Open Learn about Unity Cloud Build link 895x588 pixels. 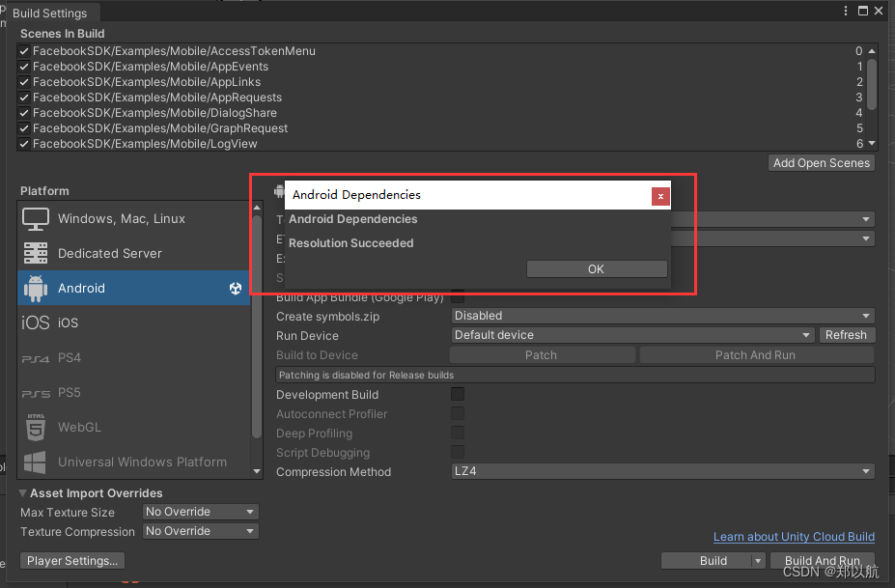(794, 537)
